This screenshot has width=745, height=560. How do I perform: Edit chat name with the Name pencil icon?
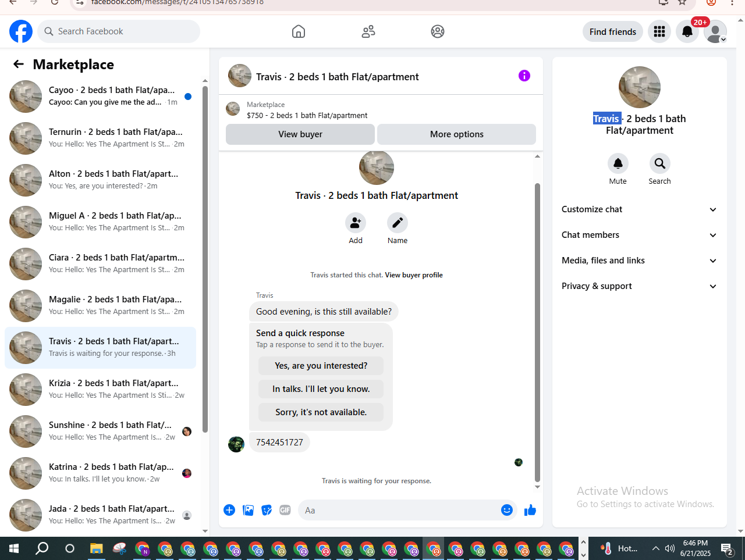pos(398,223)
